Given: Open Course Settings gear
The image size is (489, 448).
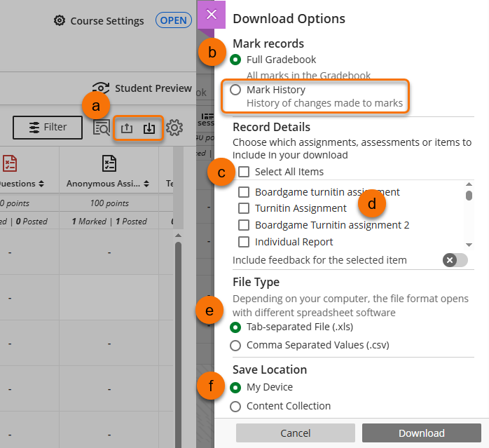Looking at the screenshot, I should coord(60,21).
